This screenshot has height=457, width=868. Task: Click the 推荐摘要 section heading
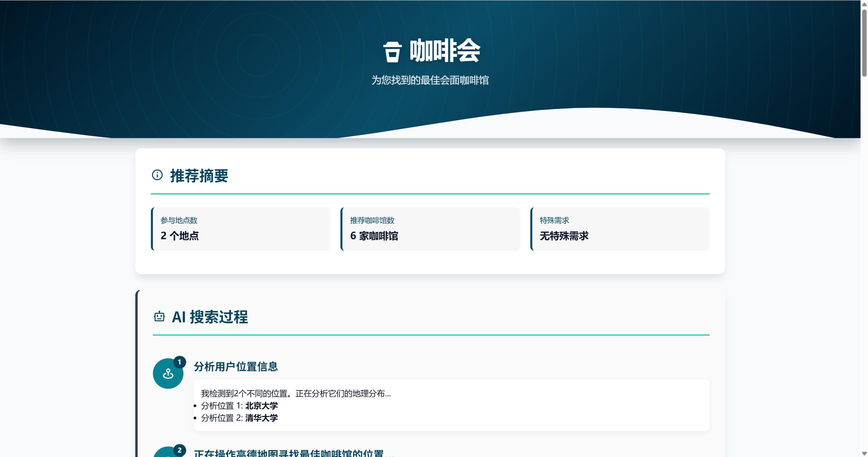199,176
